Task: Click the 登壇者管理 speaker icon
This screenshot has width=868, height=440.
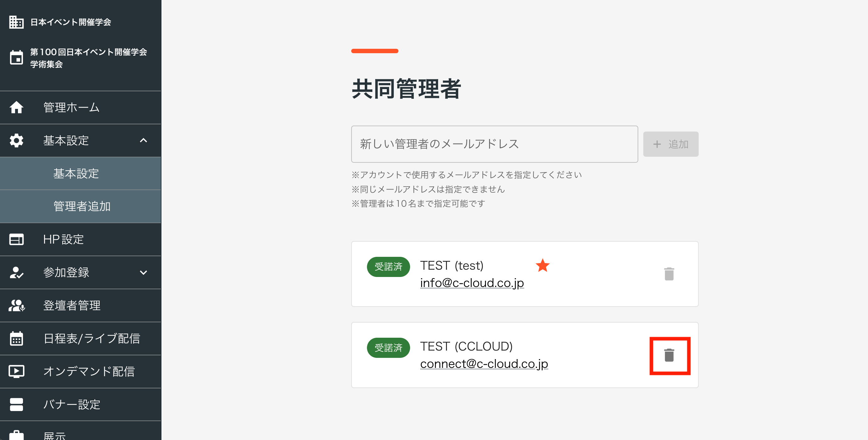Action: pyautogui.click(x=16, y=306)
